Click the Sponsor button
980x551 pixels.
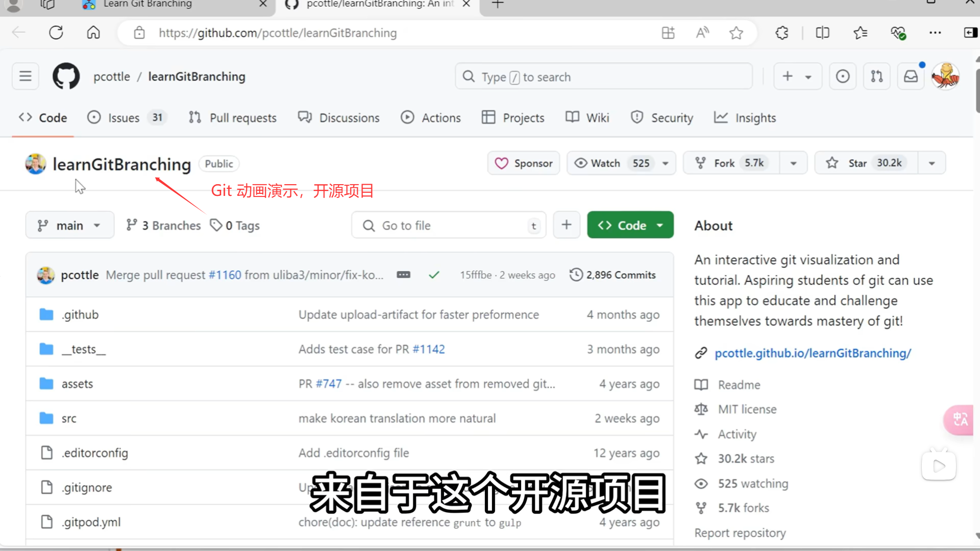pyautogui.click(x=524, y=163)
